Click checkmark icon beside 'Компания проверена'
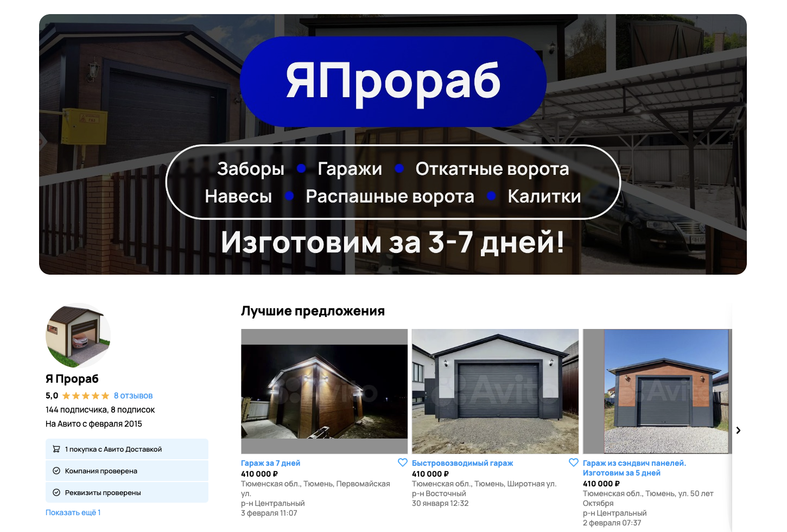The width and height of the screenshot is (787, 532). (x=56, y=471)
